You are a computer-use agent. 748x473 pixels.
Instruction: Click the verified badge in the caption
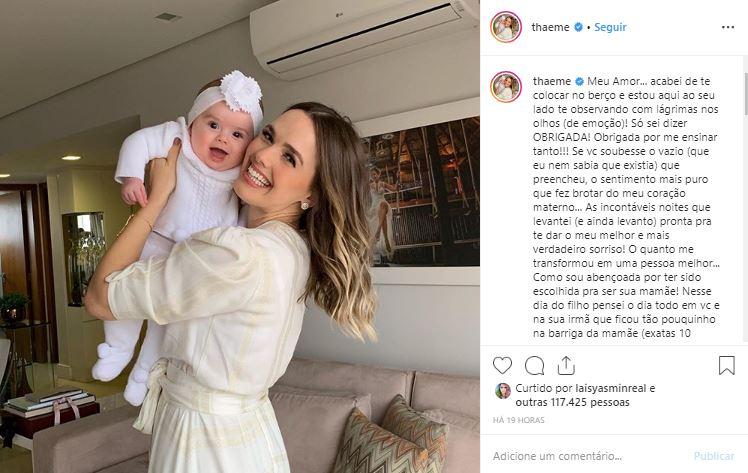click(579, 81)
